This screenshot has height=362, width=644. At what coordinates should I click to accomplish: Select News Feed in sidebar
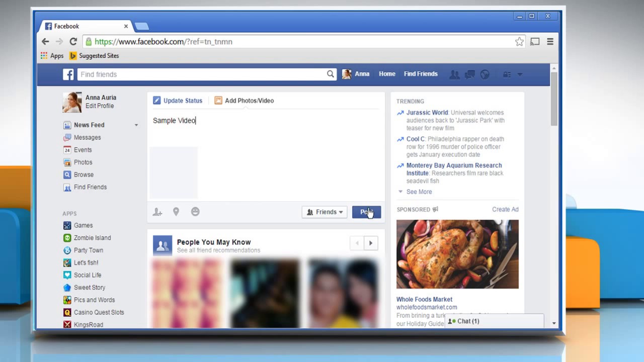point(84,125)
